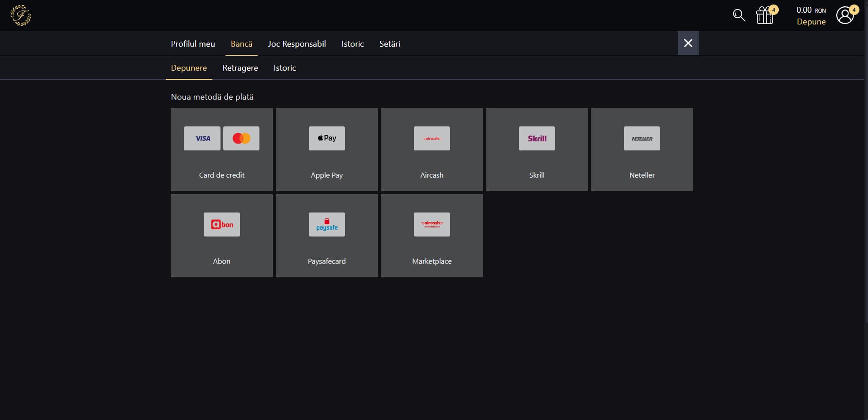Screen dimensions: 868x420
Task: Click the 0.00 RON balance
Action: tap(811, 10)
